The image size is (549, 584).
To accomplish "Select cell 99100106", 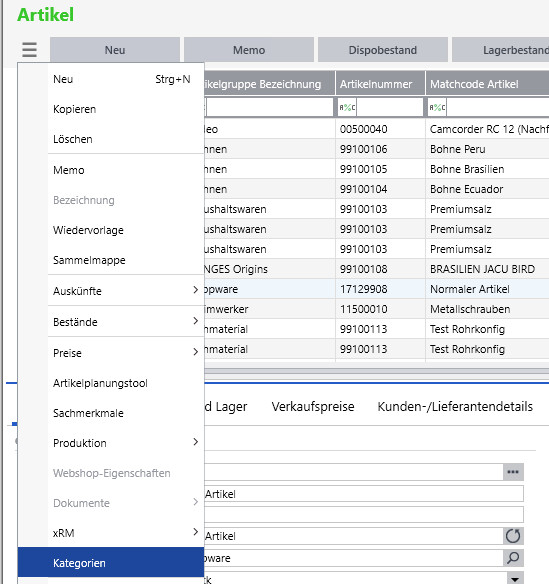I will coord(380,149).
